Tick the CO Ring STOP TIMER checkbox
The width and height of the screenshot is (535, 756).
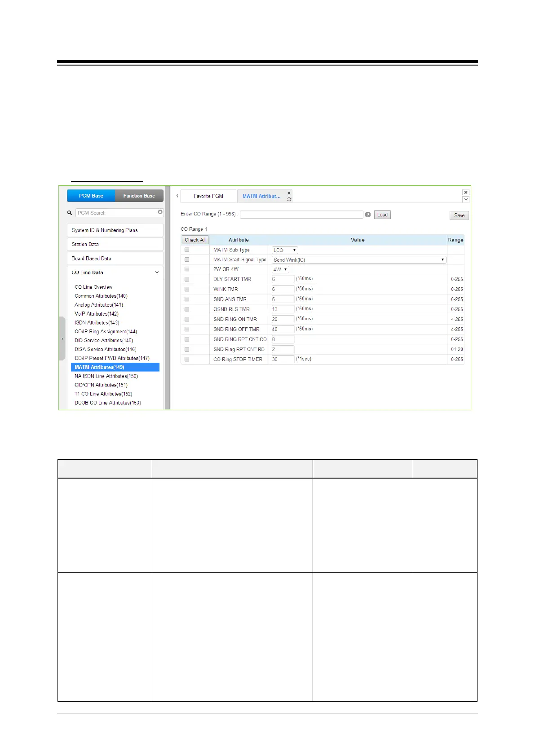click(x=187, y=359)
